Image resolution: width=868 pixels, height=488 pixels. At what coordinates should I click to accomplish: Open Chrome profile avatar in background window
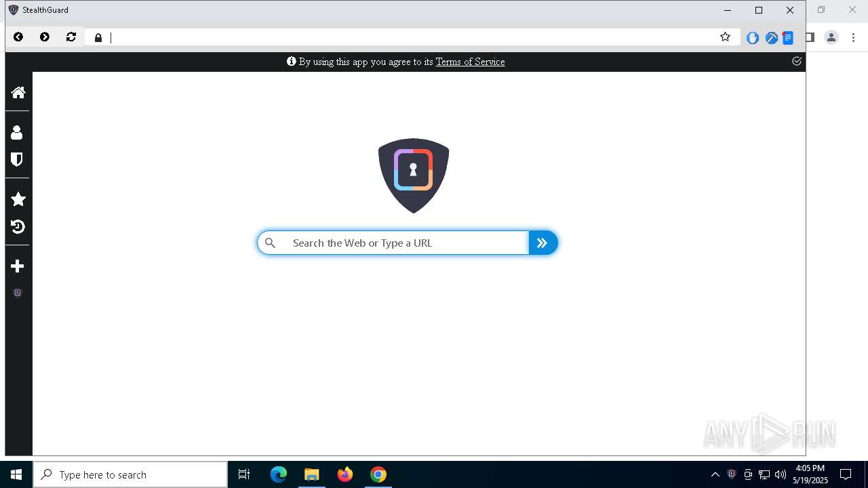pyautogui.click(x=831, y=37)
